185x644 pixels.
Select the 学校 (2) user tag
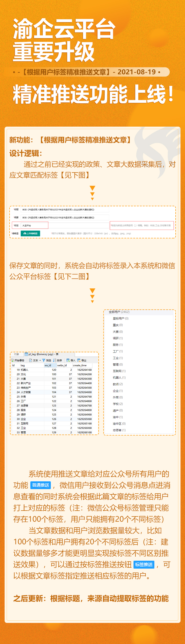coord(118,404)
